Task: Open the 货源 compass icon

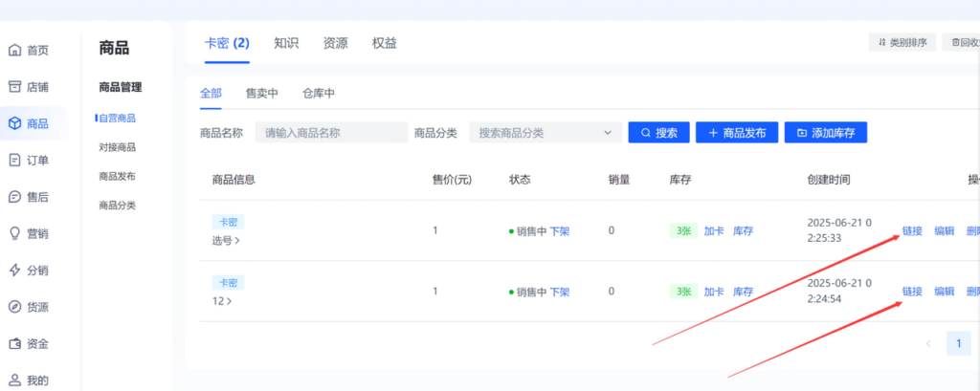Action: tap(14, 307)
